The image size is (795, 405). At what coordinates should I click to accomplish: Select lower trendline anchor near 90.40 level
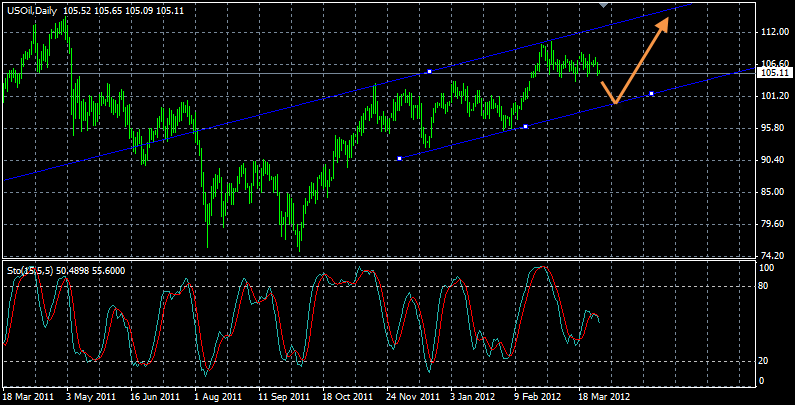tap(400, 159)
